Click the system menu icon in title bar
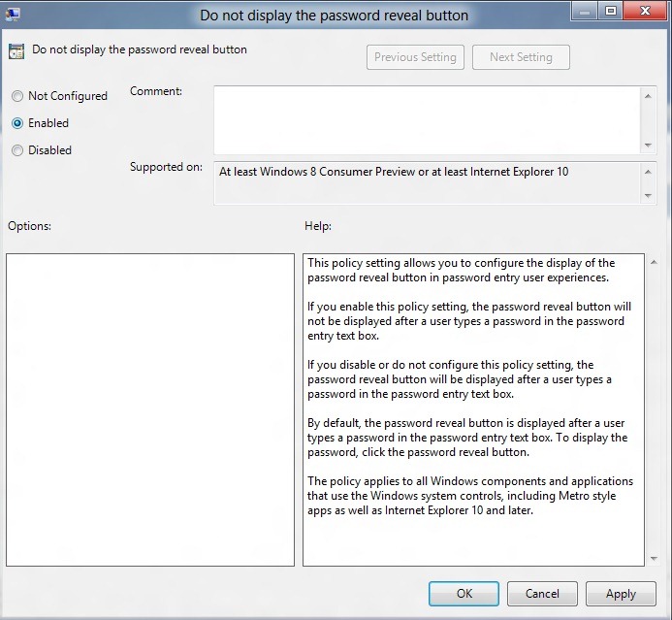Viewport: 672px width, 620px height. [12, 15]
